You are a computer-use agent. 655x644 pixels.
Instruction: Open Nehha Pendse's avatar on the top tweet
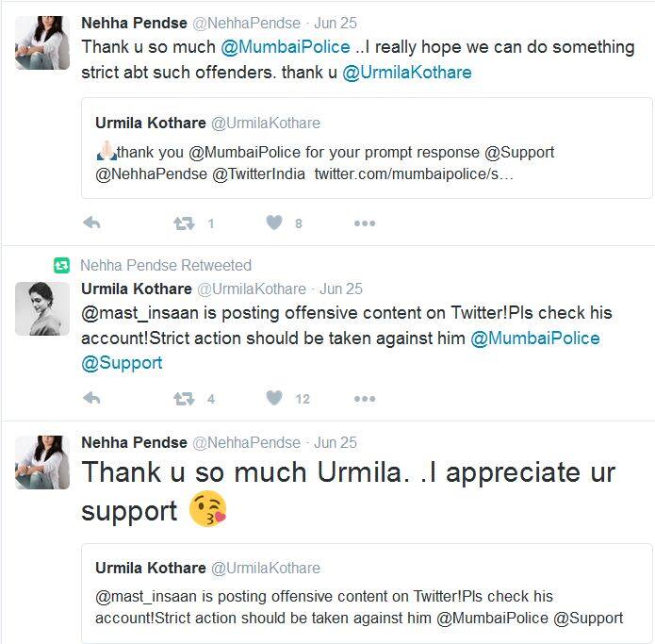pos(42,42)
